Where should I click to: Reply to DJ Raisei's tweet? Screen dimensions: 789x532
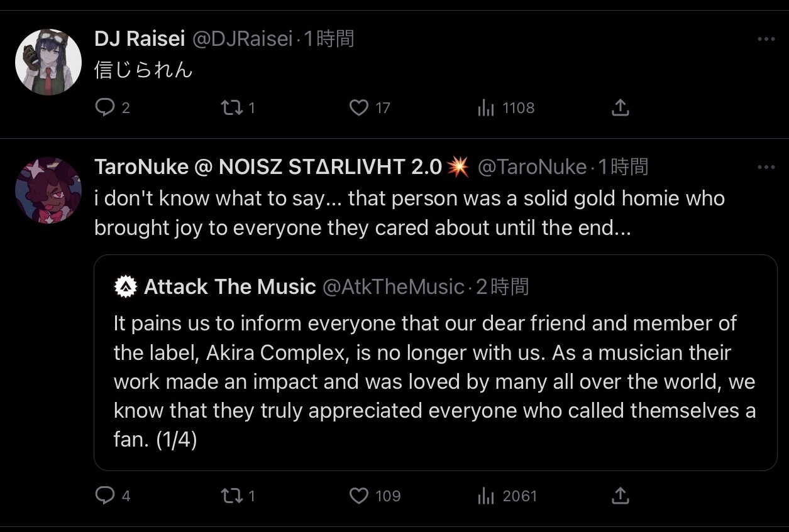(104, 108)
